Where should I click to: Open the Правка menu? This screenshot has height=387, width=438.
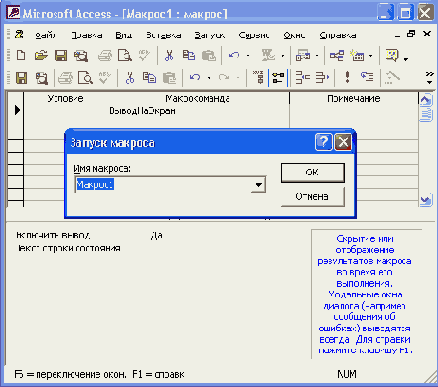click(x=87, y=35)
